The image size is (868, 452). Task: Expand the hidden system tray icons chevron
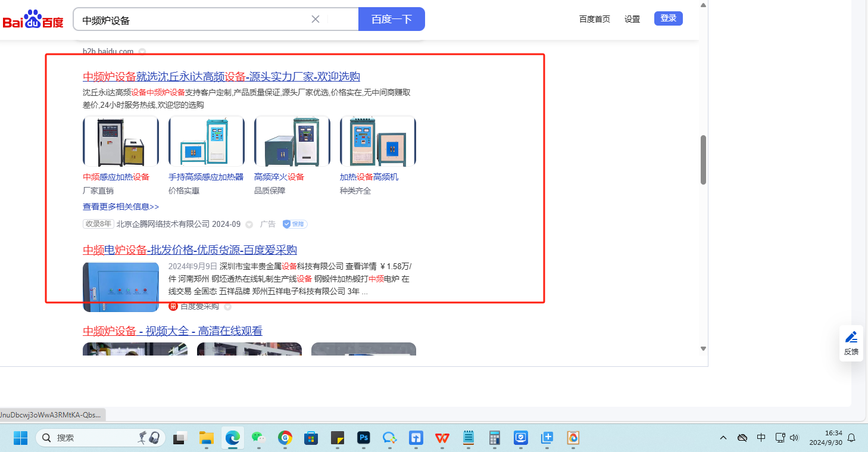coord(723,438)
